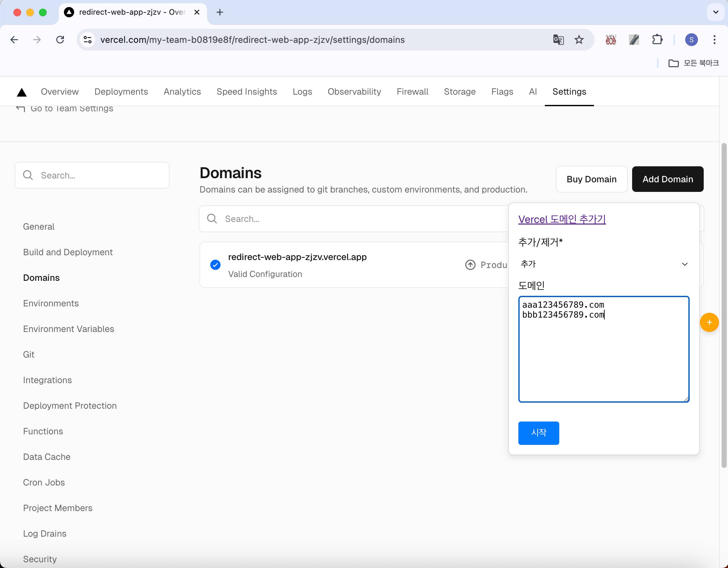This screenshot has height=568, width=728.
Task: Click the Google Translate icon in address bar
Action: [558, 40]
